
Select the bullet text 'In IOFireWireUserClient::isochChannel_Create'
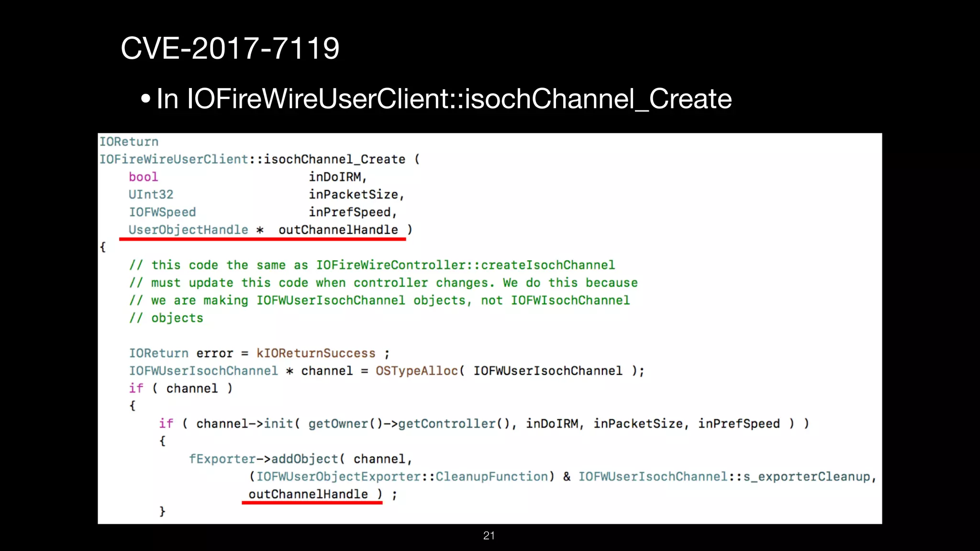(x=444, y=99)
